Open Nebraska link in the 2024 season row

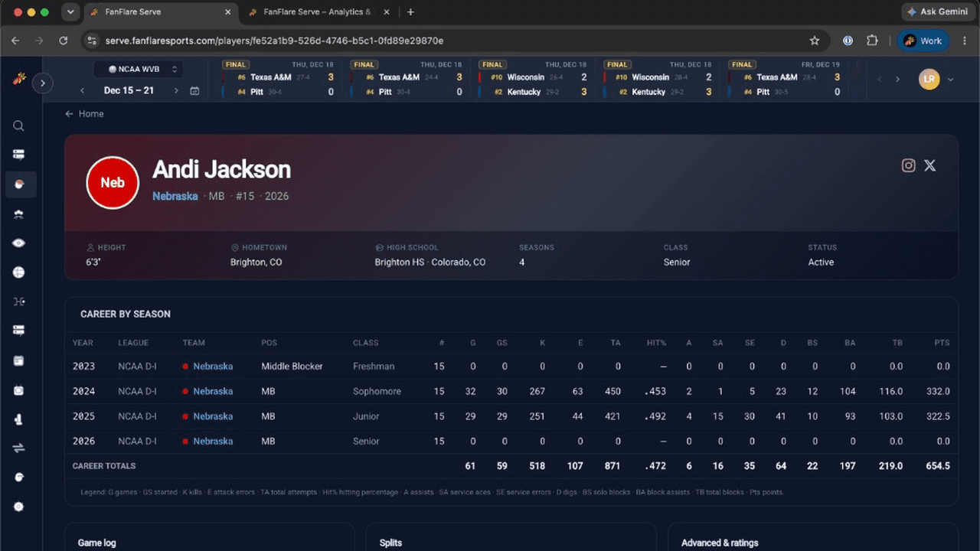click(213, 391)
